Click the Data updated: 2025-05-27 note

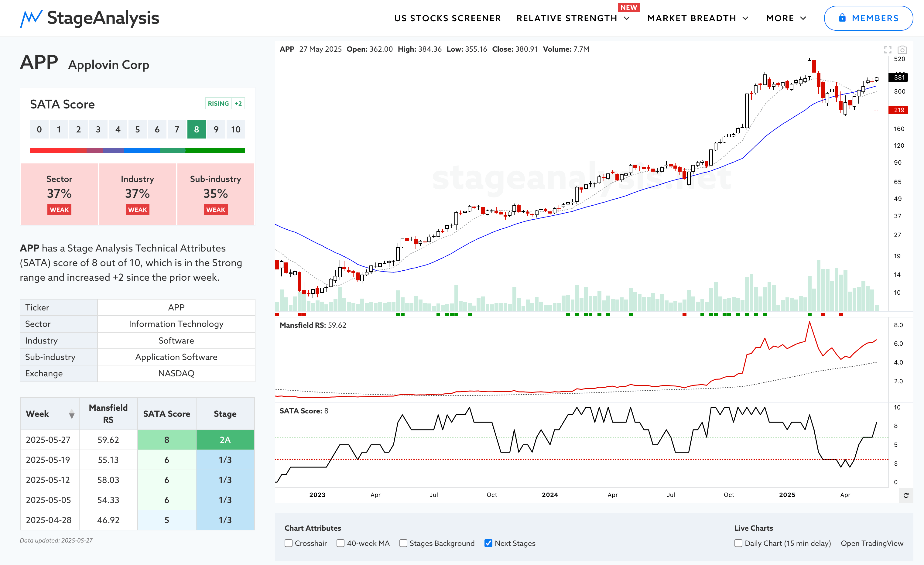56,540
